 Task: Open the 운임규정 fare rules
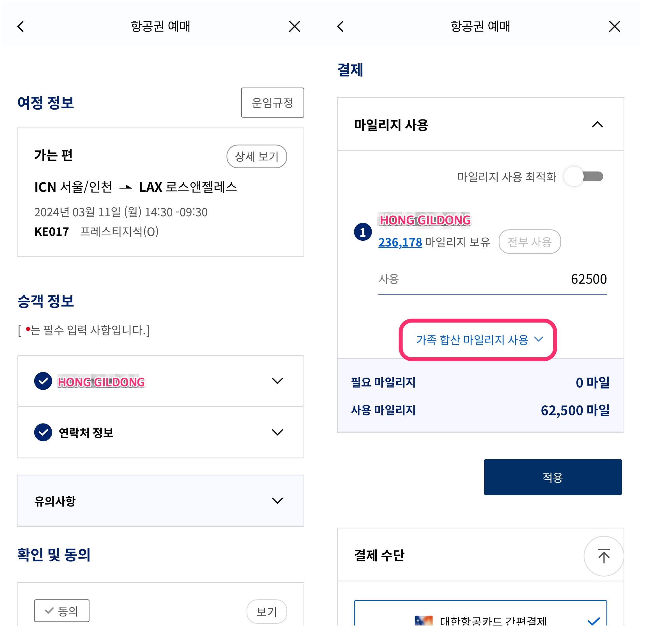[x=272, y=103]
